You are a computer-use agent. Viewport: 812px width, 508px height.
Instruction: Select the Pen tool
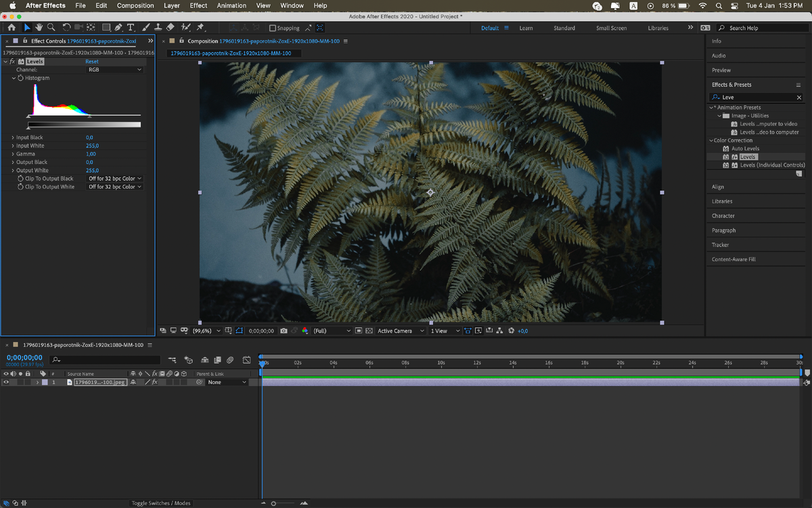click(118, 28)
